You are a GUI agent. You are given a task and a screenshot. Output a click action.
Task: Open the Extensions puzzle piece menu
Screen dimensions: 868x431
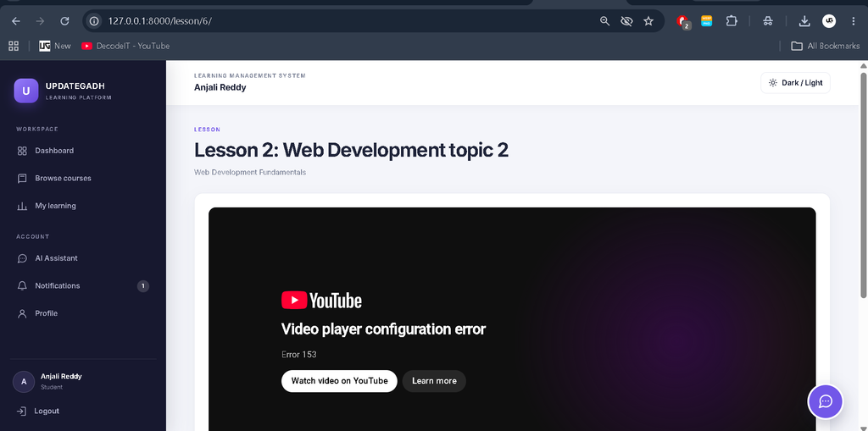click(x=732, y=21)
